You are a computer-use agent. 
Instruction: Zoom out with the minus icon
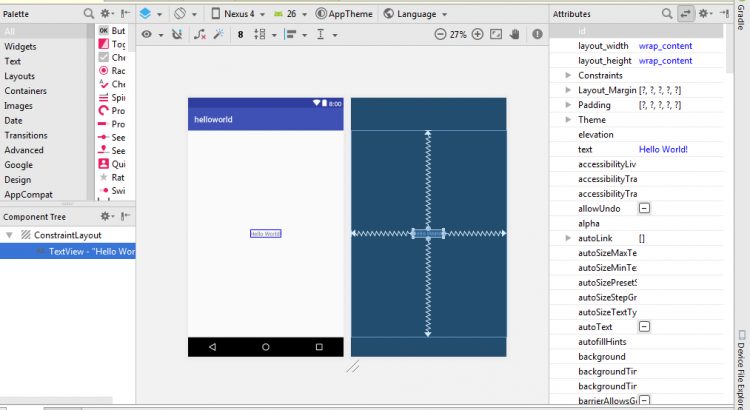coord(441,34)
